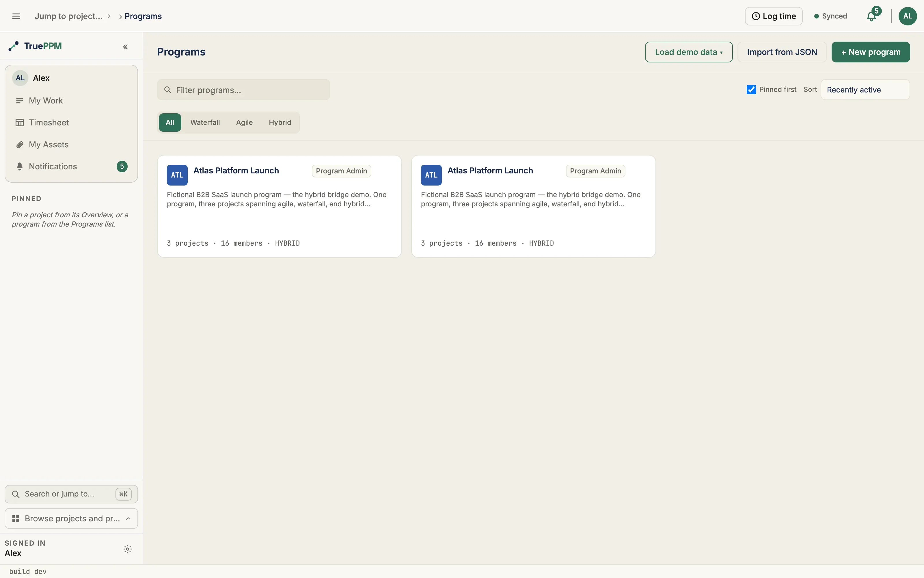
Task: Click the Program Admin tag on first card
Action: pos(341,171)
